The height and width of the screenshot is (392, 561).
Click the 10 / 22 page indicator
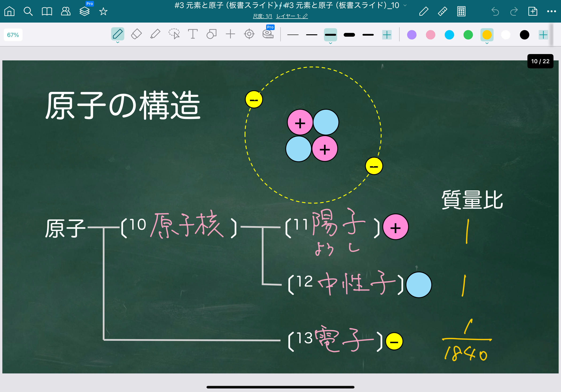(x=540, y=61)
